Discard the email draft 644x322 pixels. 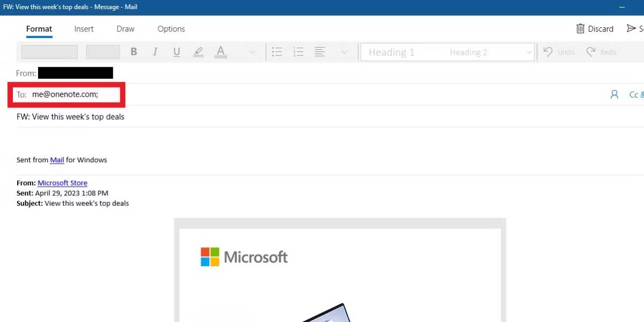595,28
